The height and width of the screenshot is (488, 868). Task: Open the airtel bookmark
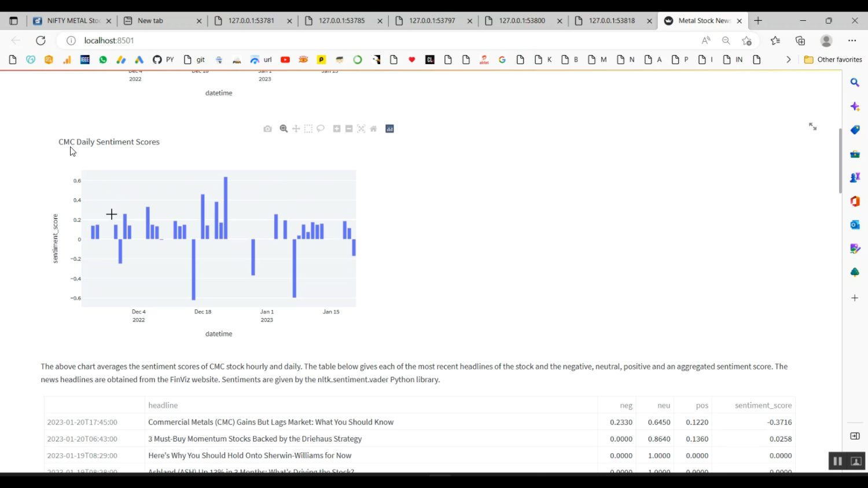[x=484, y=60]
